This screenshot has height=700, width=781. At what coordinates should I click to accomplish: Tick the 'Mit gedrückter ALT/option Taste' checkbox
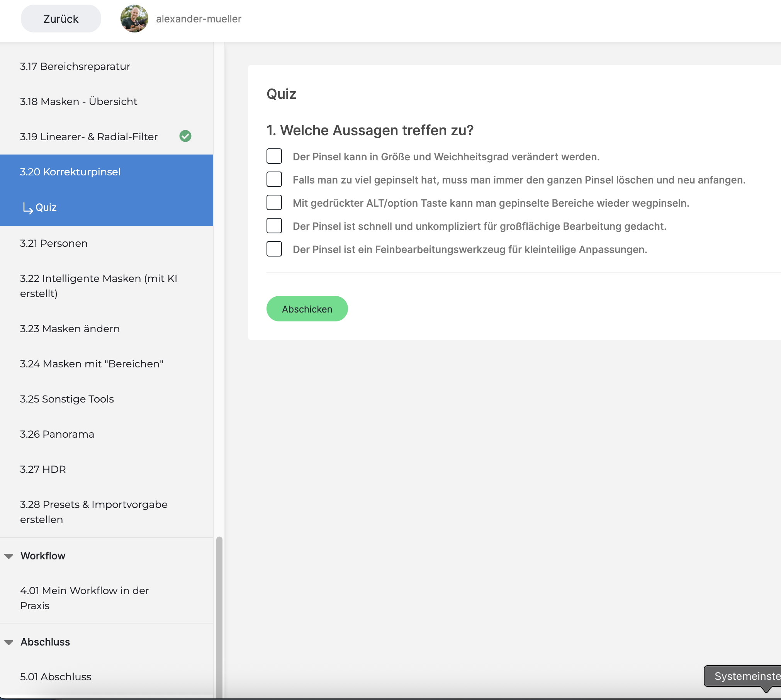pyautogui.click(x=274, y=202)
